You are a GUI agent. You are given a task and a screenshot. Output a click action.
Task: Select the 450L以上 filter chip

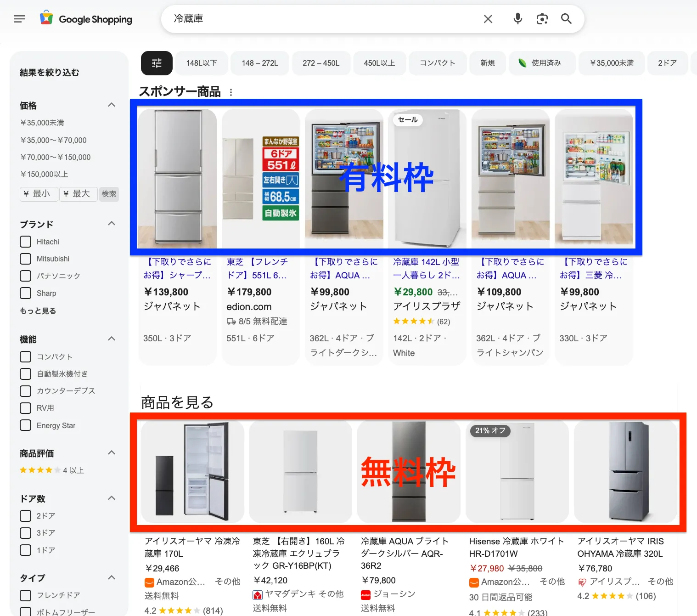[x=379, y=63]
